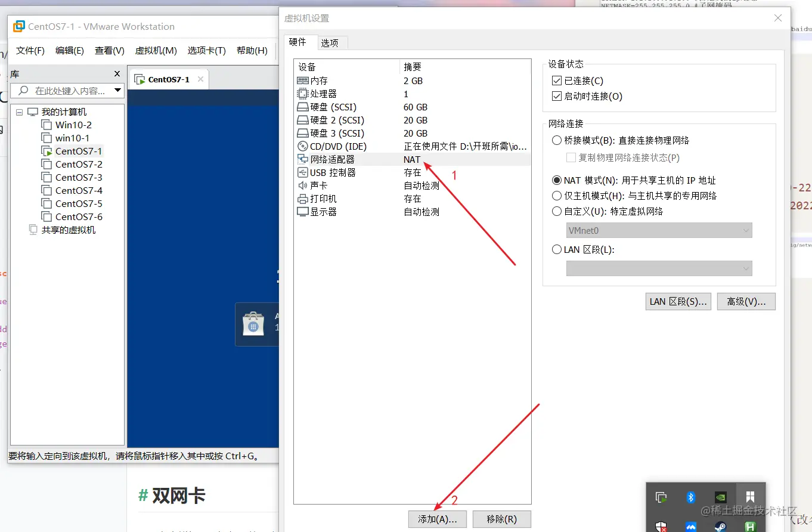Select the 硬盘 2 (SCSI) disk icon
812x532 pixels.
pos(303,120)
